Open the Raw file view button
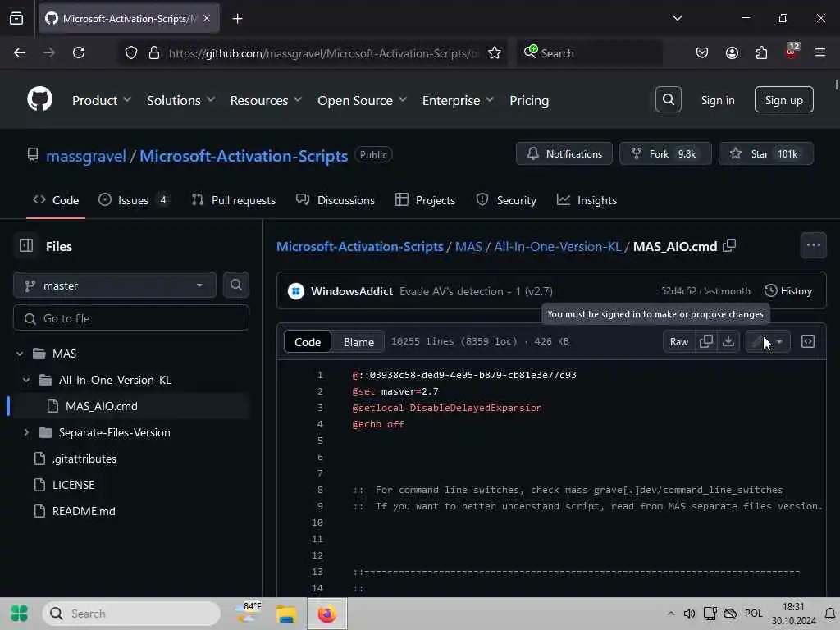Image resolution: width=840 pixels, height=630 pixels. pos(678,342)
